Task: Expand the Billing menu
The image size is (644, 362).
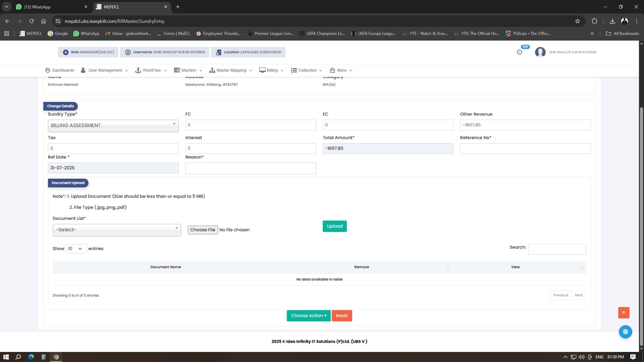Action: pyautogui.click(x=272, y=70)
